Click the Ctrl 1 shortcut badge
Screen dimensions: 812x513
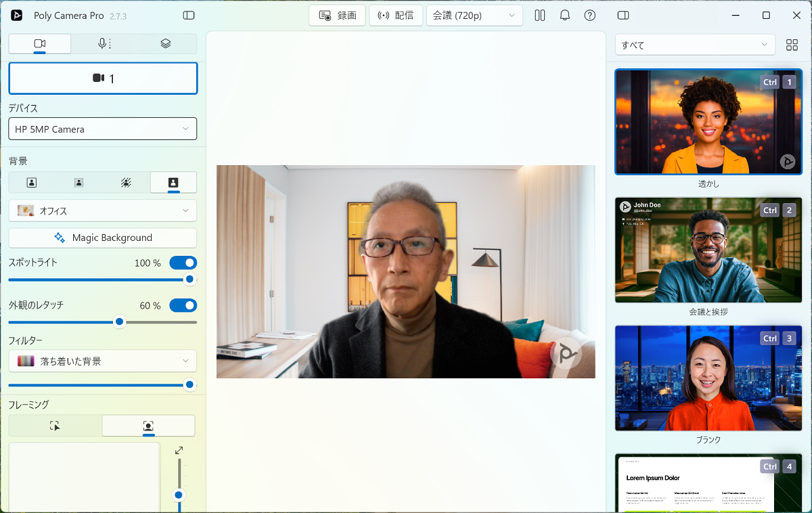pyautogui.click(x=778, y=82)
